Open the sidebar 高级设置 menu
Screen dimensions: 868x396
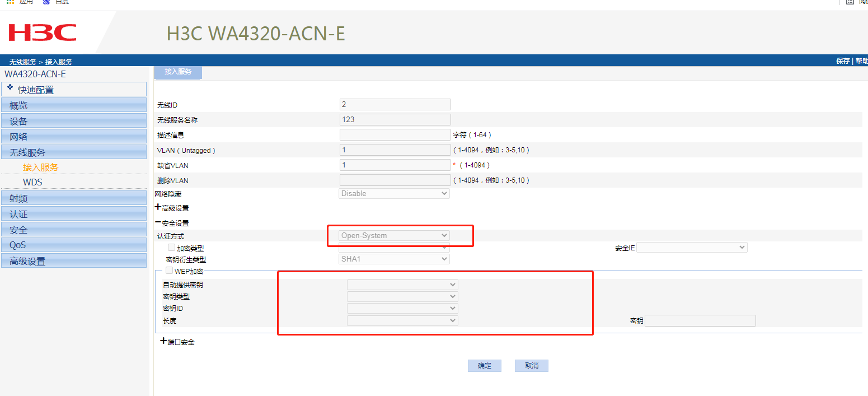coord(74,260)
